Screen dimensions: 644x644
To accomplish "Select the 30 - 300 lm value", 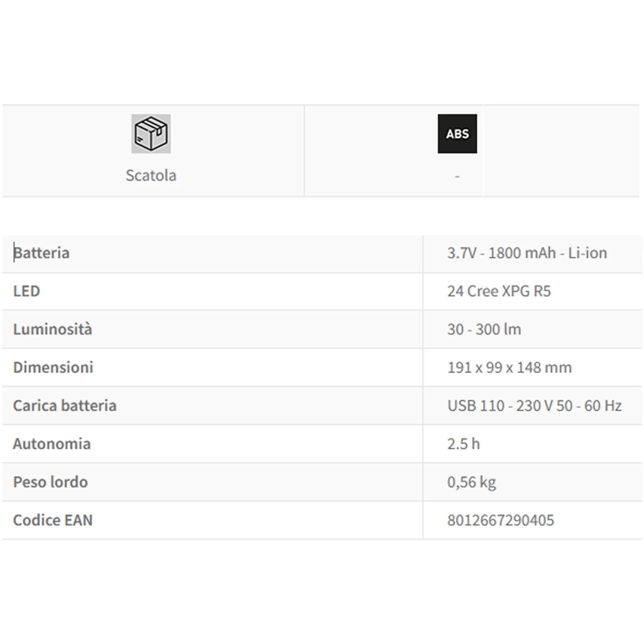I will click(484, 329).
